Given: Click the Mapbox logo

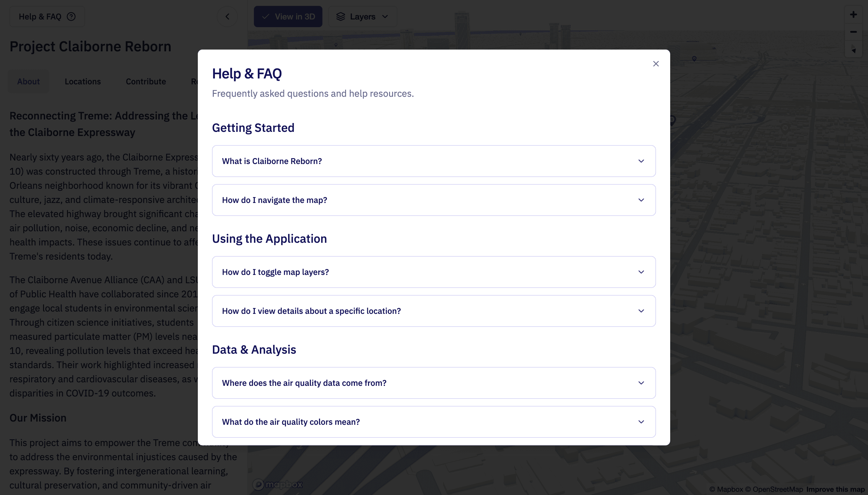Looking at the screenshot, I should [x=277, y=484].
